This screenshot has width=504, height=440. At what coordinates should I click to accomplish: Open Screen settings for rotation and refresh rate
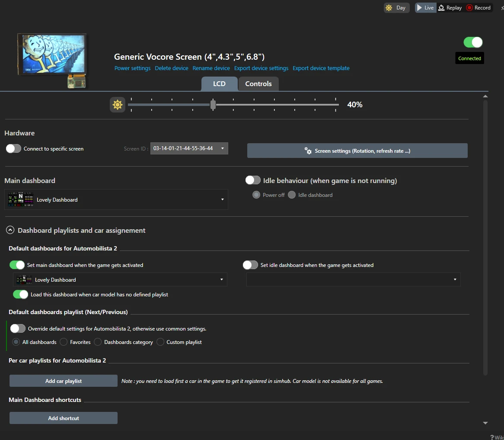[x=357, y=151]
